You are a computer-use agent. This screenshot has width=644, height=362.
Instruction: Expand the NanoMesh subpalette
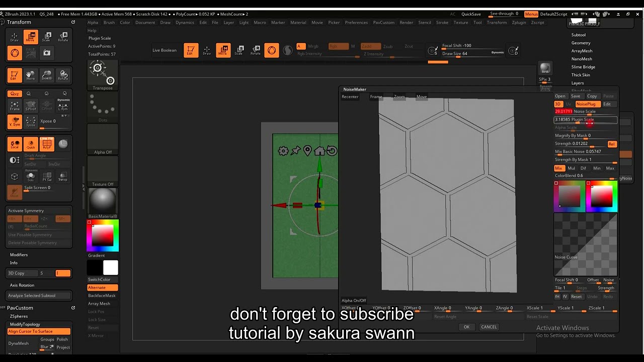(582, 59)
